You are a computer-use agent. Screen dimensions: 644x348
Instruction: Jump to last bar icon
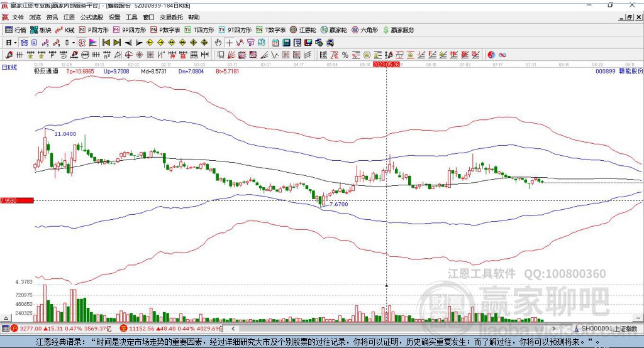(117, 43)
